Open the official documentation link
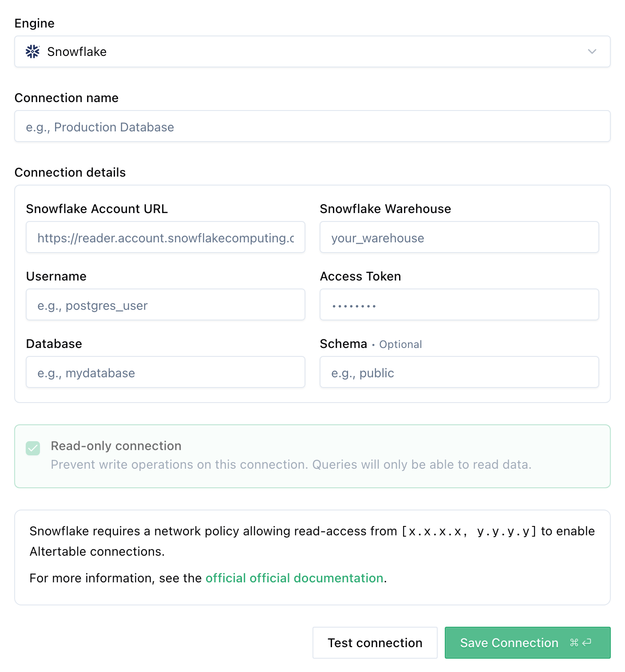This screenshot has width=625, height=672. 294,578
